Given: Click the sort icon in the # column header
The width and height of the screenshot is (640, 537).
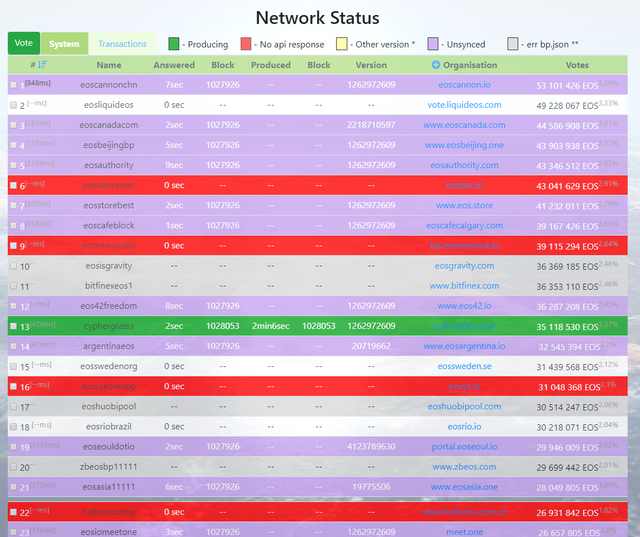Looking at the screenshot, I should pyautogui.click(x=42, y=65).
